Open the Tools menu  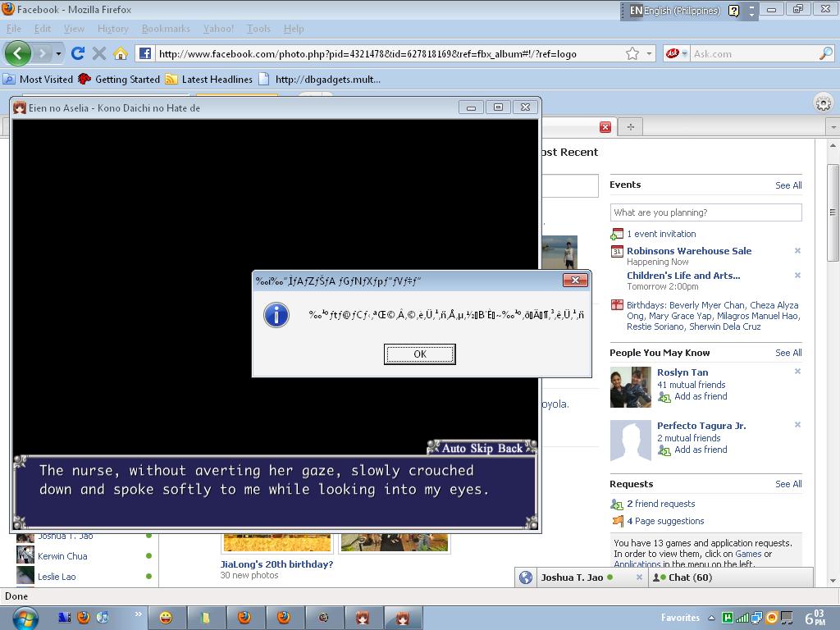258,29
